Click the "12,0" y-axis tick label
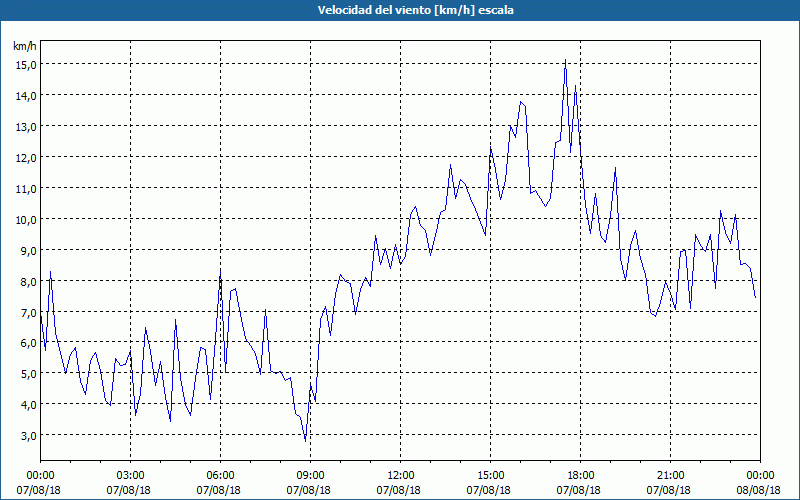Screen dimensions: 800x500 point(25,158)
